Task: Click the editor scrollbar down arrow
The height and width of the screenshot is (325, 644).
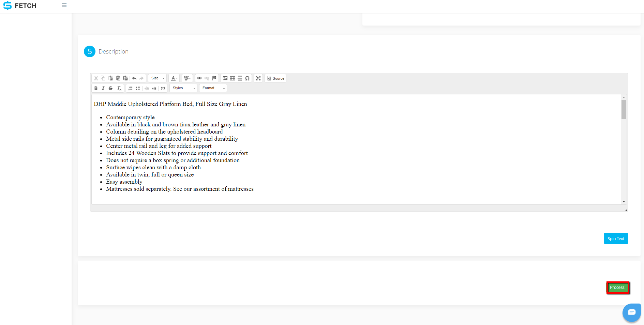Action: coord(624,202)
